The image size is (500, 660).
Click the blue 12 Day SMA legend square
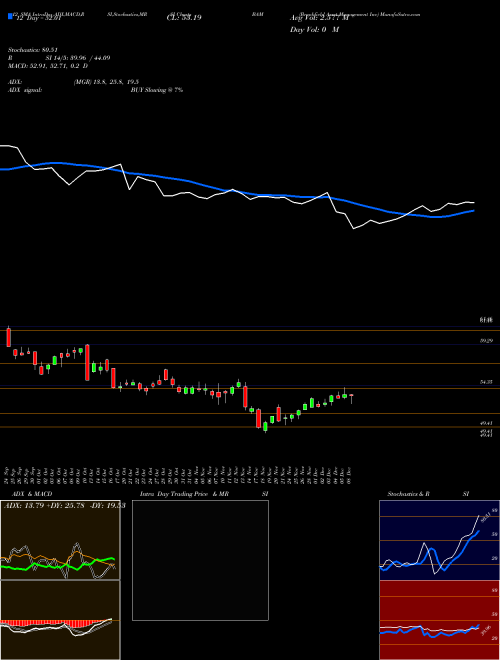(10, 17)
